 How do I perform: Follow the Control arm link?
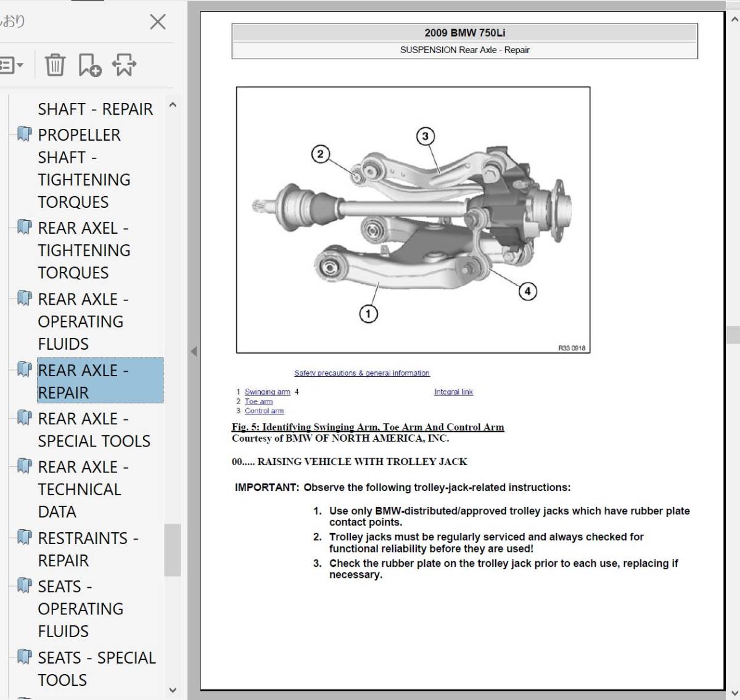(x=264, y=411)
